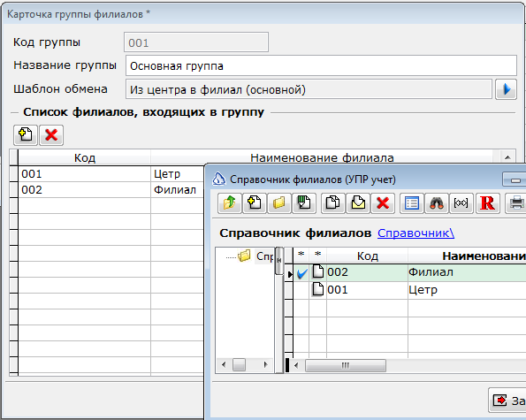
Task: Click copy record icon in directory toolbar
Action: (x=332, y=203)
